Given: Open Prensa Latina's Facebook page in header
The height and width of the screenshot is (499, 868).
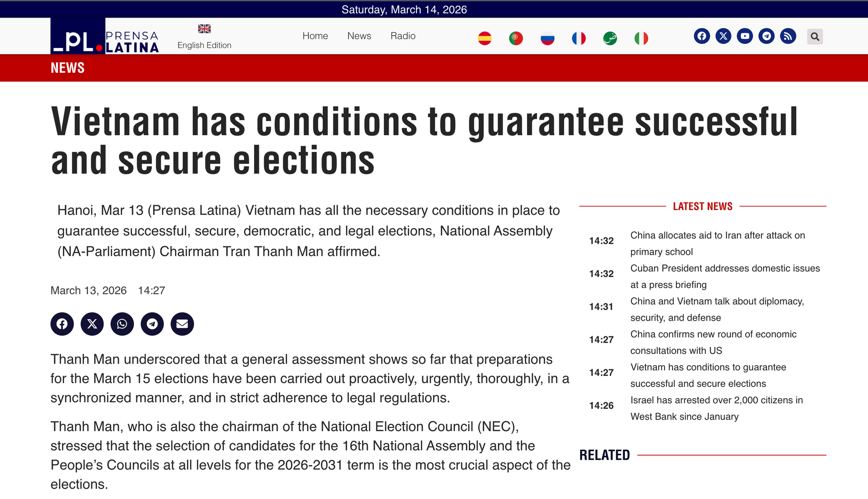Looking at the screenshot, I should pyautogui.click(x=702, y=36).
